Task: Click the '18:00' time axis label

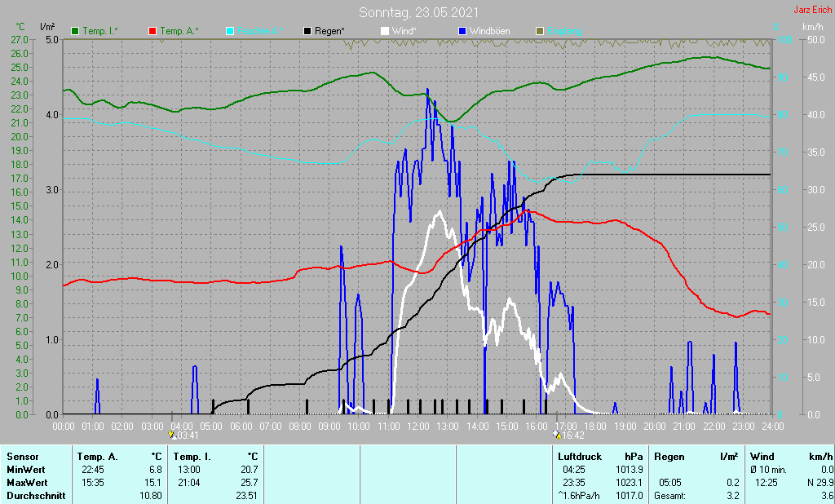Action: pos(595,427)
